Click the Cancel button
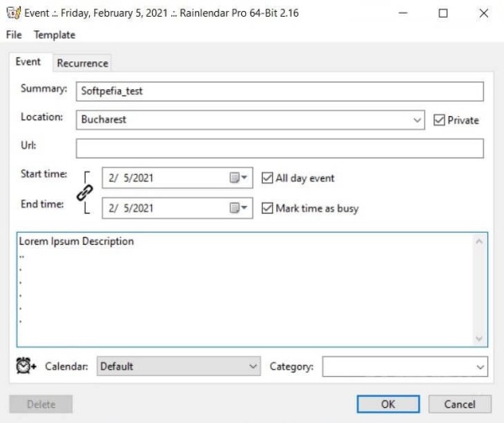The image size is (504, 423). [x=459, y=404]
